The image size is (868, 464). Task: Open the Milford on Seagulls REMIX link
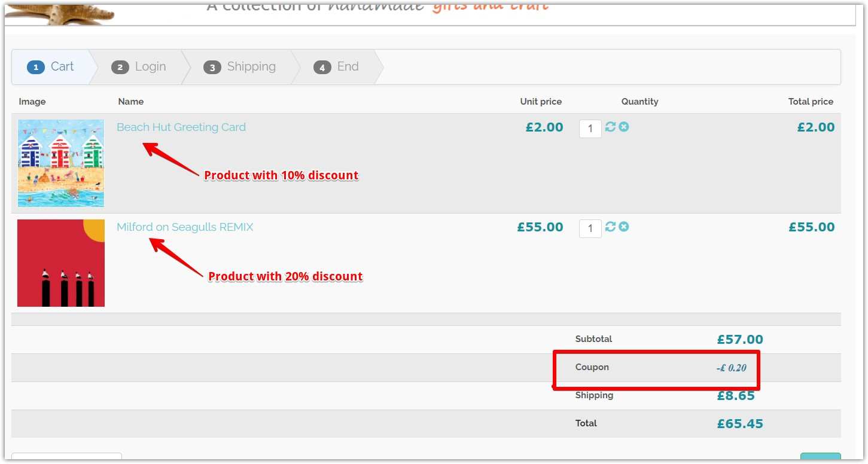click(185, 227)
